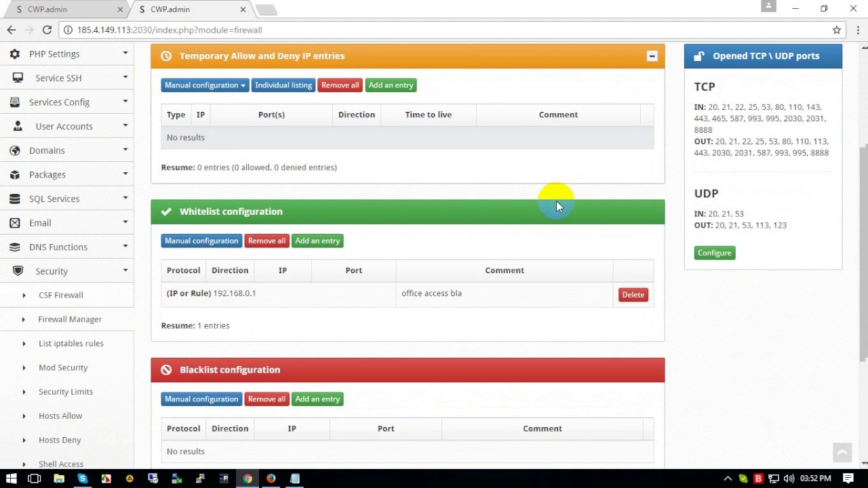Click the browser address bar URL

(x=170, y=30)
